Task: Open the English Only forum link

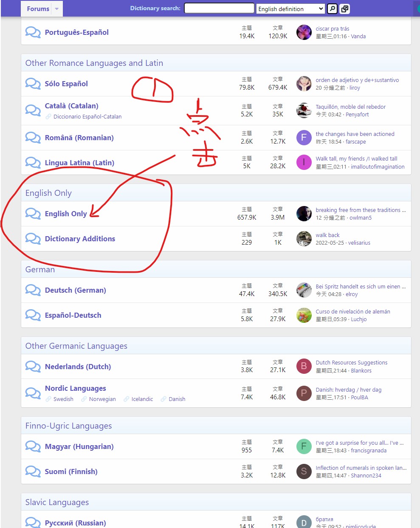Action: click(66, 214)
